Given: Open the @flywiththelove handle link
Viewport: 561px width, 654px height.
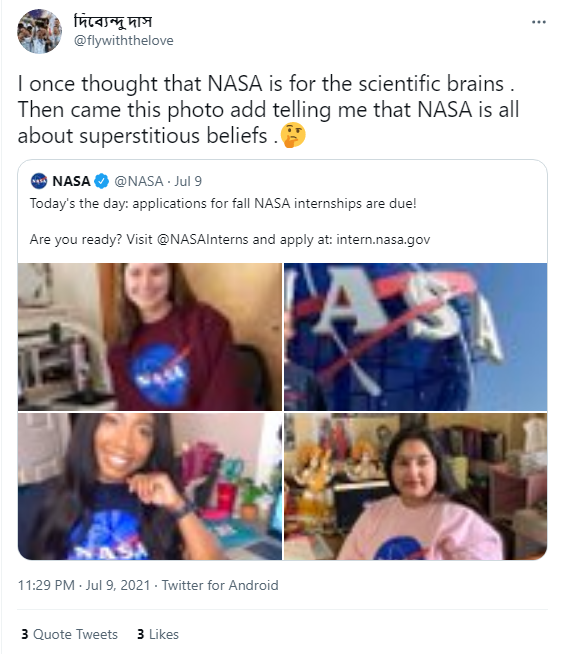Looking at the screenshot, I should (123, 40).
